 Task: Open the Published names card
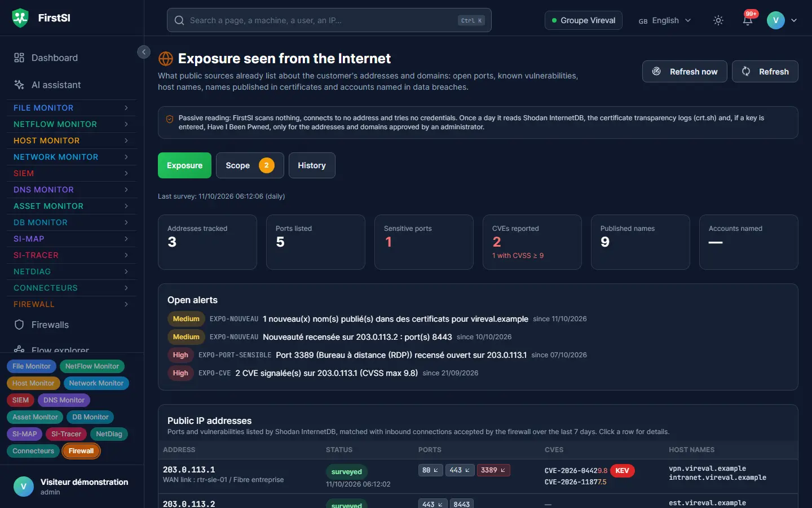point(641,242)
